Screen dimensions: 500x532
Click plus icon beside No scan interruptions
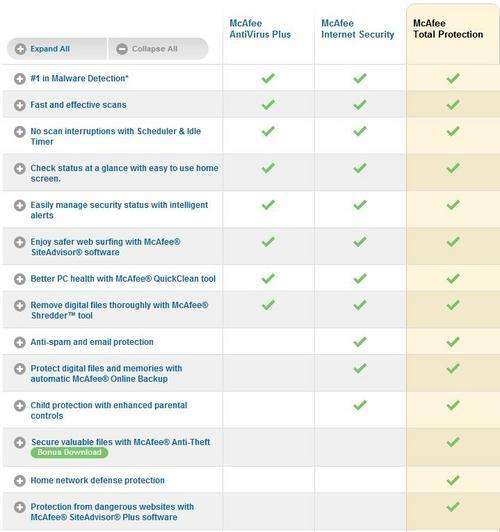point(20,132)
